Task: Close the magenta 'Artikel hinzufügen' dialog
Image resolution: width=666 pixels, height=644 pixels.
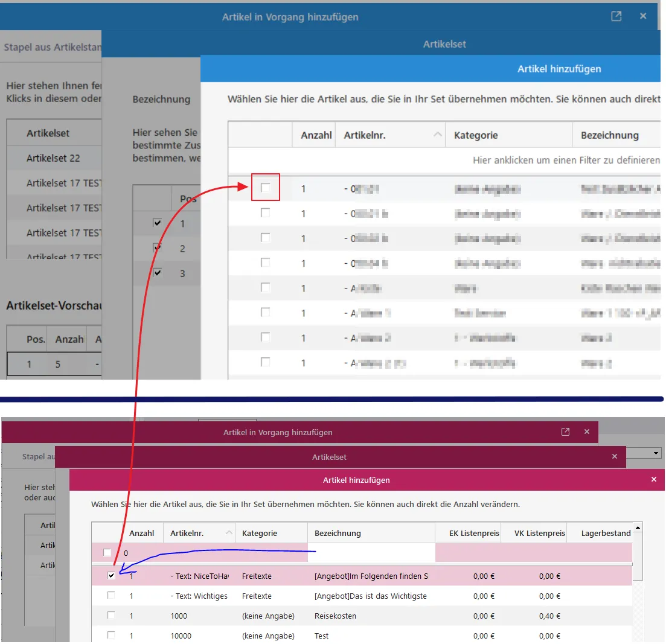Action: pyautogui.click(x=653, y=479)
